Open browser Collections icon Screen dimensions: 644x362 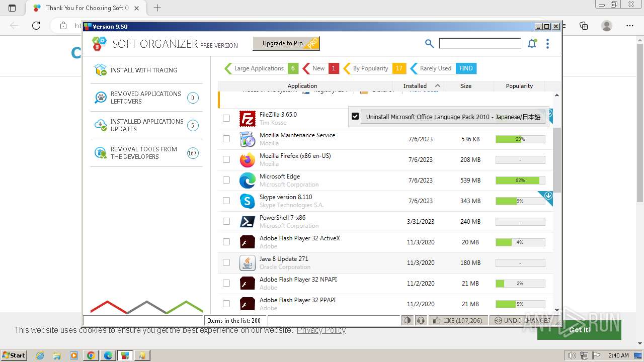[x=584, y=26]
